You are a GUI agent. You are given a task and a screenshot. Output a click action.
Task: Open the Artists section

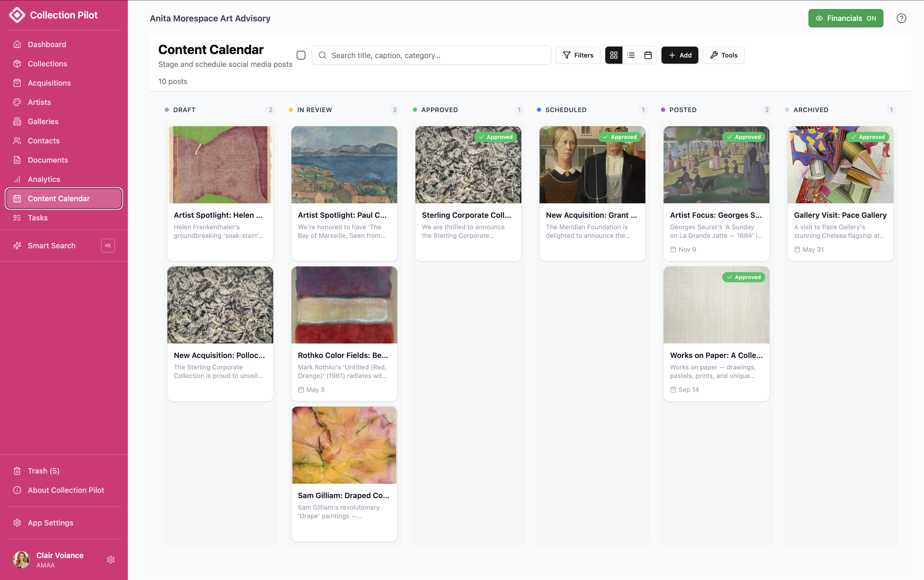[64, 102]
